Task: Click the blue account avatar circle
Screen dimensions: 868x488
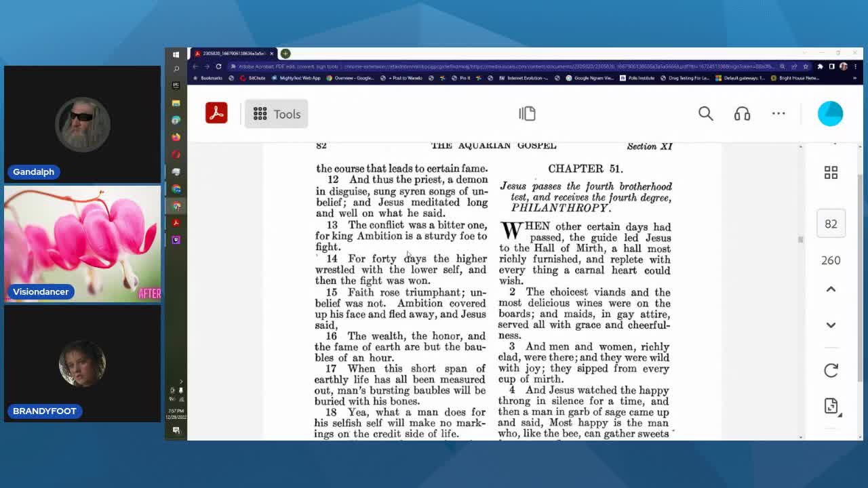Action: point(830,113)
